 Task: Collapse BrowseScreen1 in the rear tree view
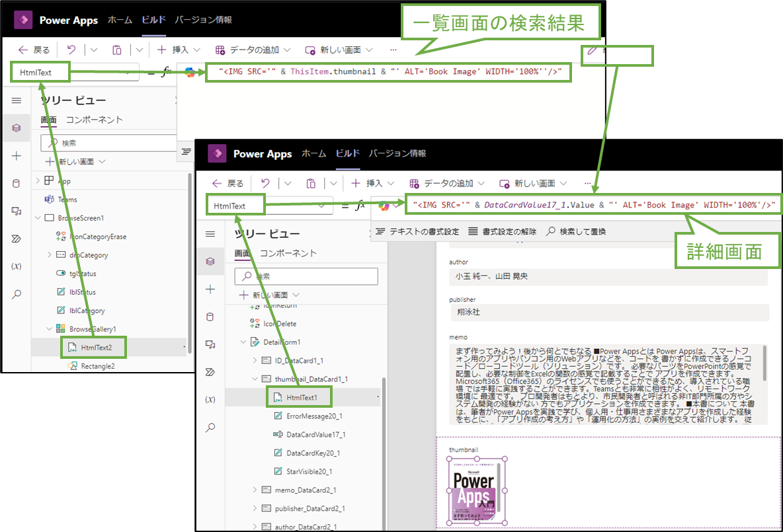[x=38, y=218]
